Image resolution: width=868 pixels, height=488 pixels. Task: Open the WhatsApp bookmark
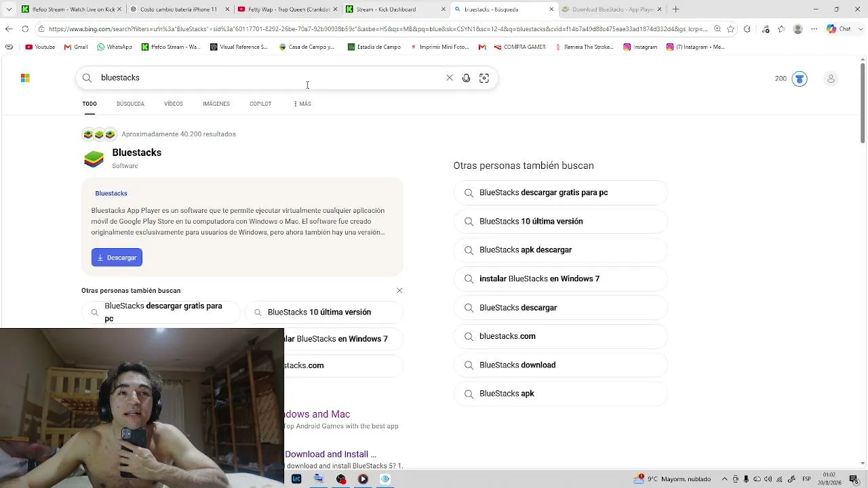[114, 47]
